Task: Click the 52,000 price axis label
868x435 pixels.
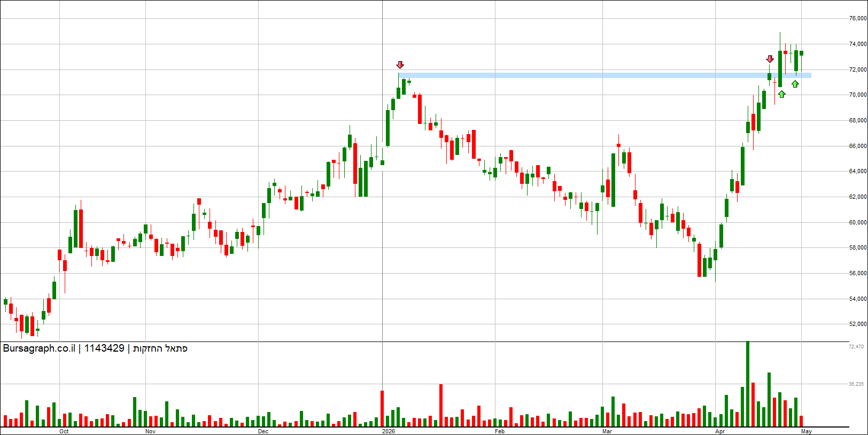Action: tap(857, 324)
